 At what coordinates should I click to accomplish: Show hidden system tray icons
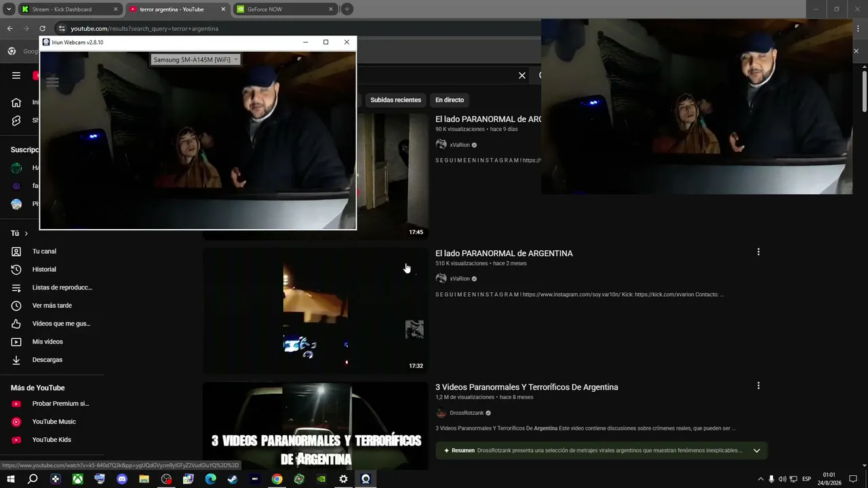point(760,479)
